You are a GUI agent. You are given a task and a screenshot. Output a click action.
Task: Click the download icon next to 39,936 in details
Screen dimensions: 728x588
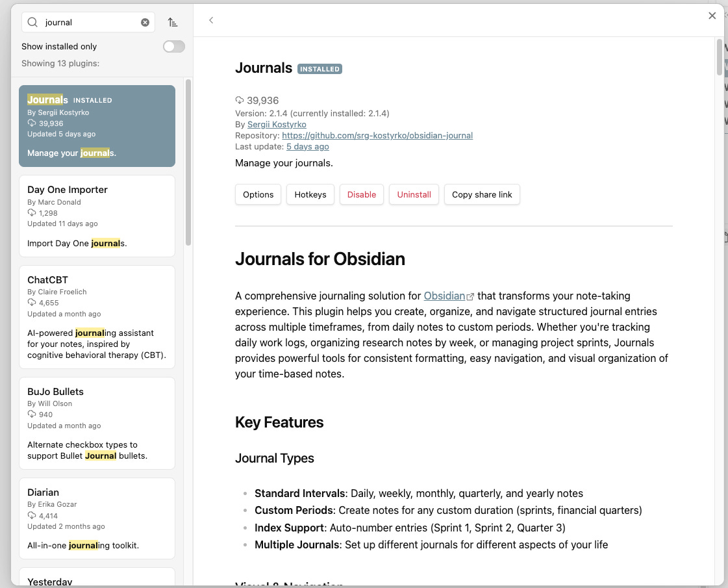click(x=240, y=100)
